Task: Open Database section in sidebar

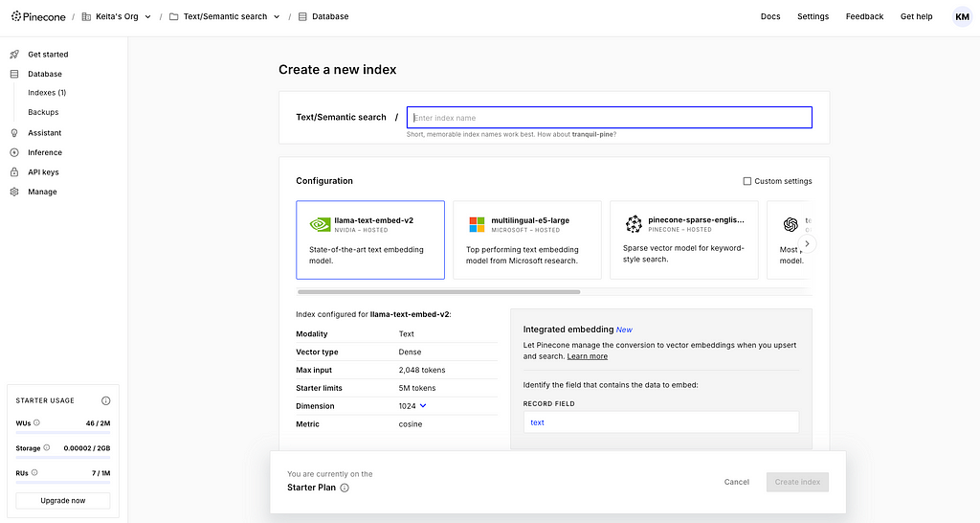Action: 45,74
